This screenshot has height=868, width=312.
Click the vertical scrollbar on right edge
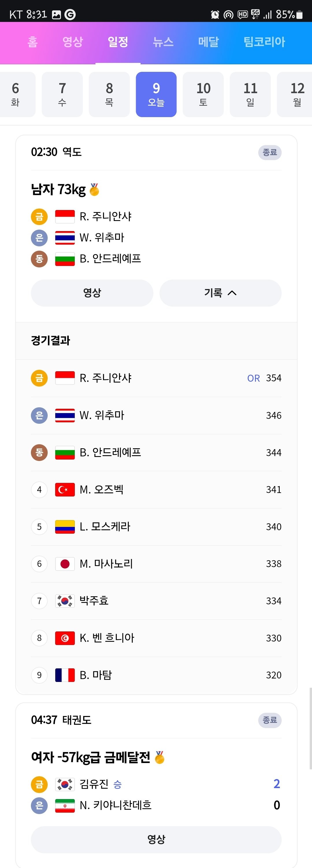pos(310,728)
